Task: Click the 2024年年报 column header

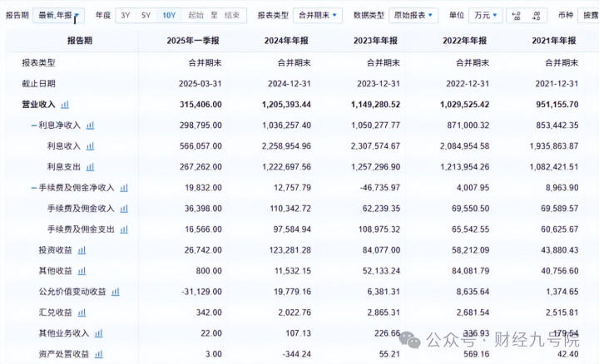Action: [286, 41]
